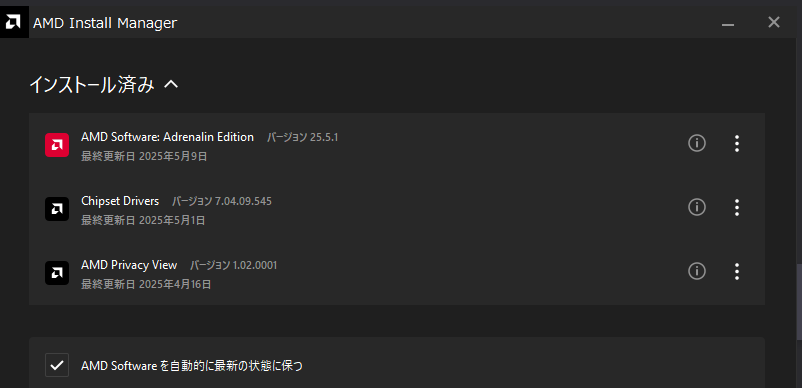The image size is (802, 388).
Task: Click the インストール済み section heading
Action: 92,85
